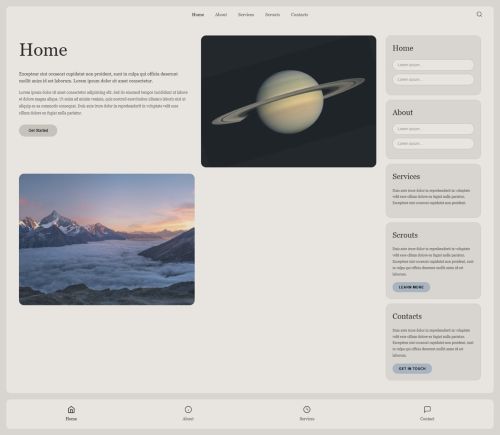Click the Learn More button in the Scrouts card
The width and height of the screenshot is (500, 435).
[411, 287]
